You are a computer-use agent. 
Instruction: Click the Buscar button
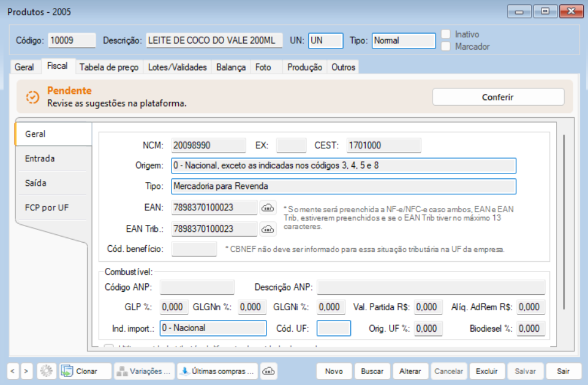click(x=372, y=371)
